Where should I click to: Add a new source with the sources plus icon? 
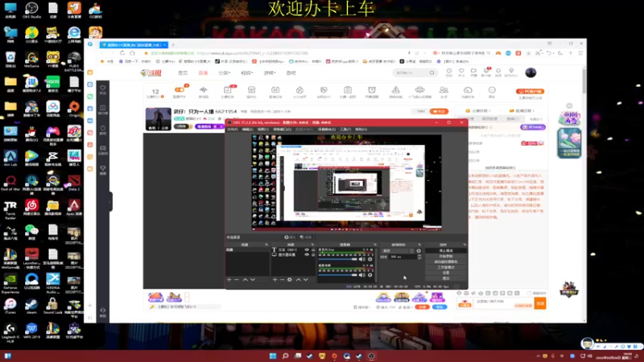(275, 279)
